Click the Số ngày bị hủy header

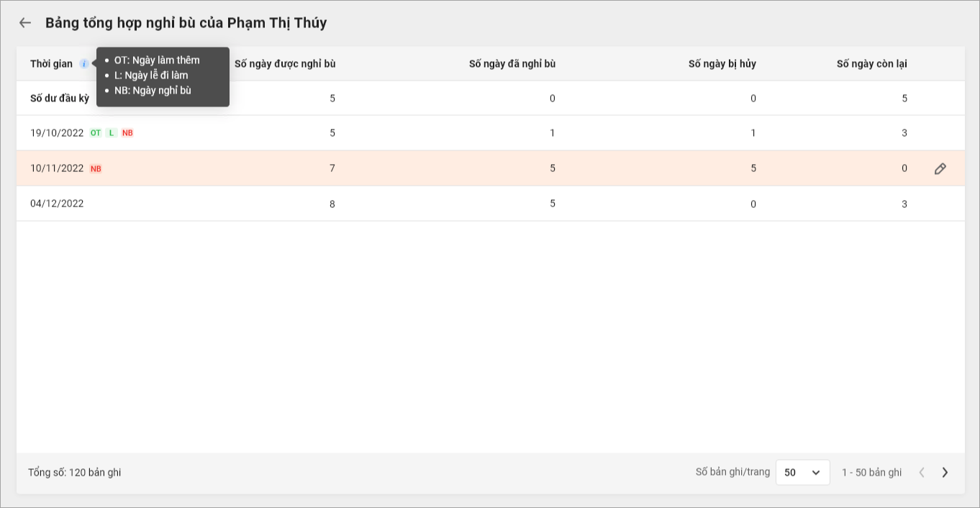coord(722,64)
